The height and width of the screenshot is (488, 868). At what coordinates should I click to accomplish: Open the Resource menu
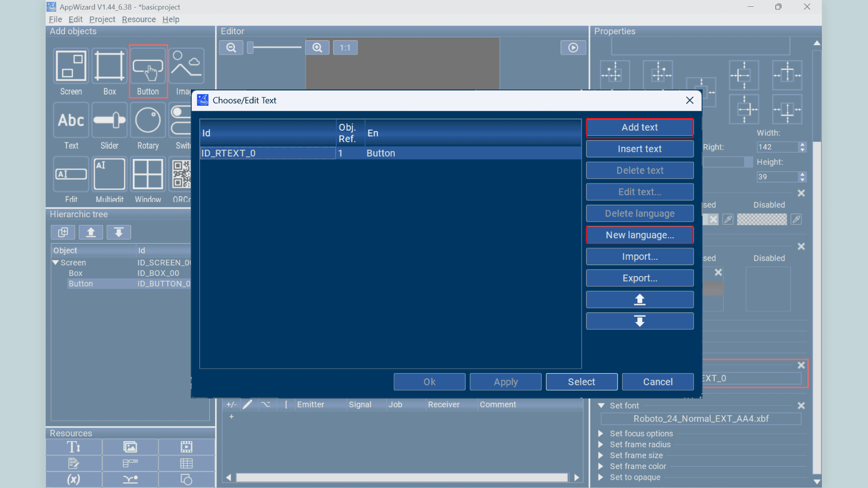click(x=139, y=19)
